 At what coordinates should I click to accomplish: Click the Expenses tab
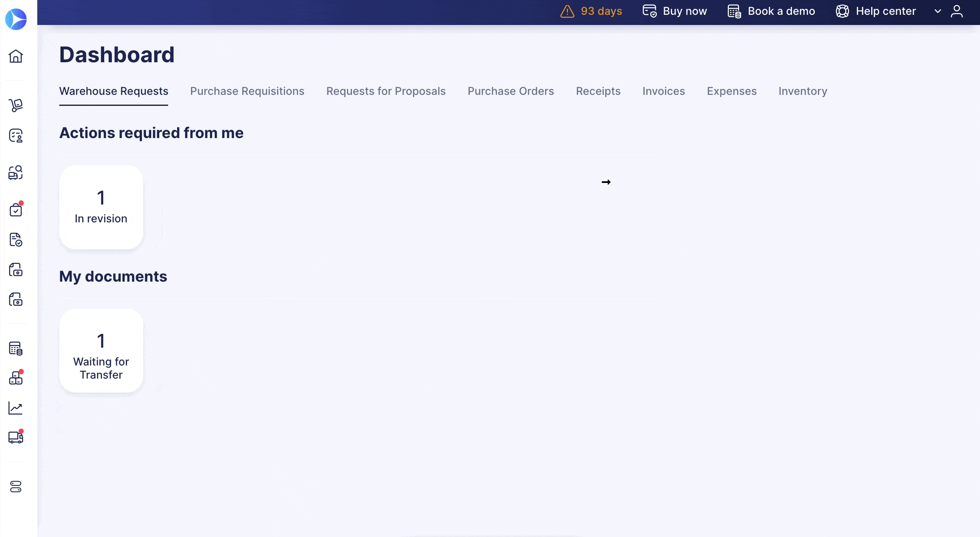click(x=731, y=91)
